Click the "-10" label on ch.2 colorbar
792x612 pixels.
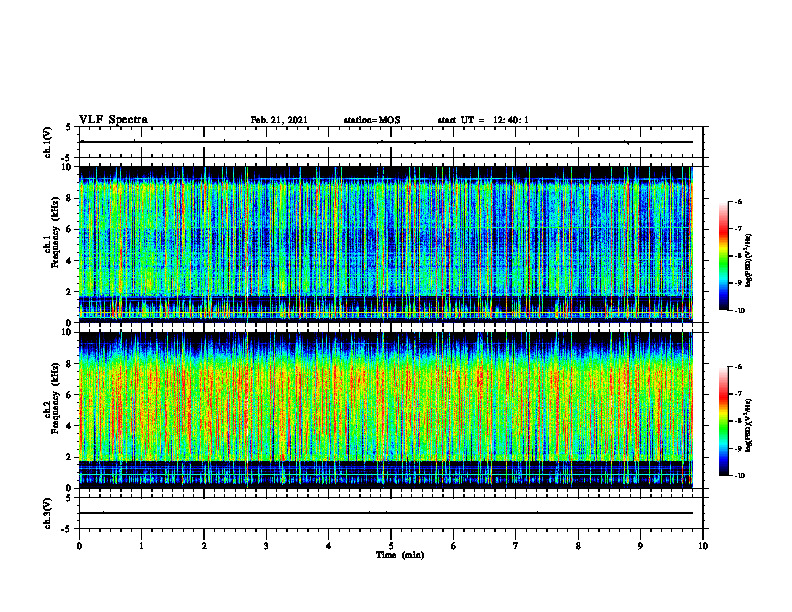coord(739,476)
